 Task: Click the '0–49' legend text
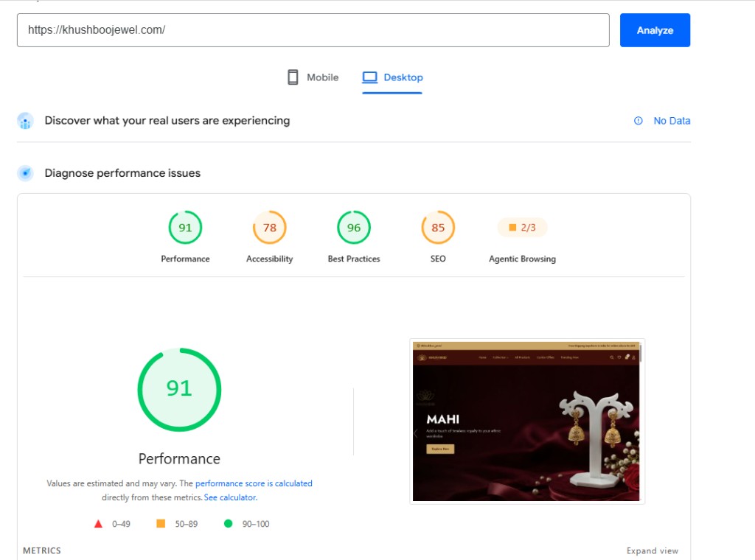pos(121,524)
